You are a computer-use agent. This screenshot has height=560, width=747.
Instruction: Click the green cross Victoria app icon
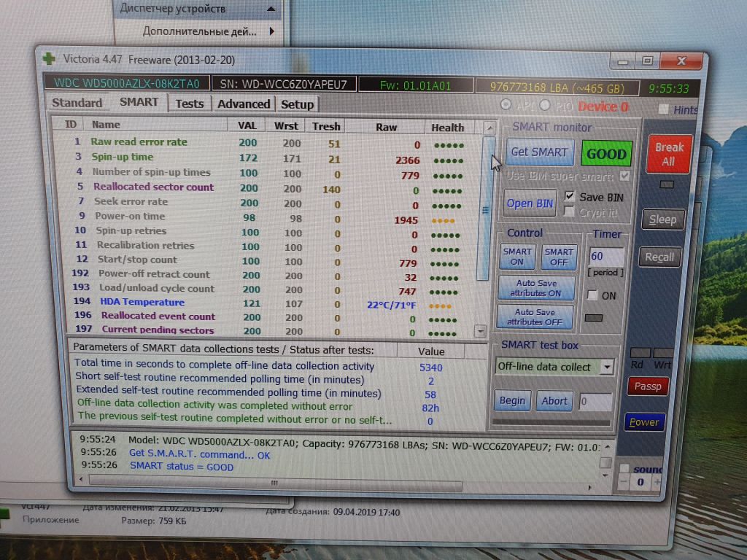point(49,58)
